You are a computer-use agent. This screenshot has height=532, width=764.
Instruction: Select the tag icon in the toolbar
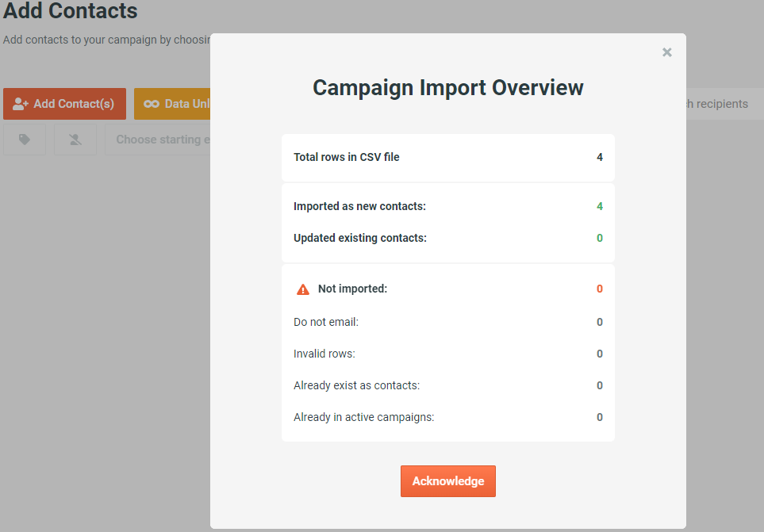click(25, 140)
